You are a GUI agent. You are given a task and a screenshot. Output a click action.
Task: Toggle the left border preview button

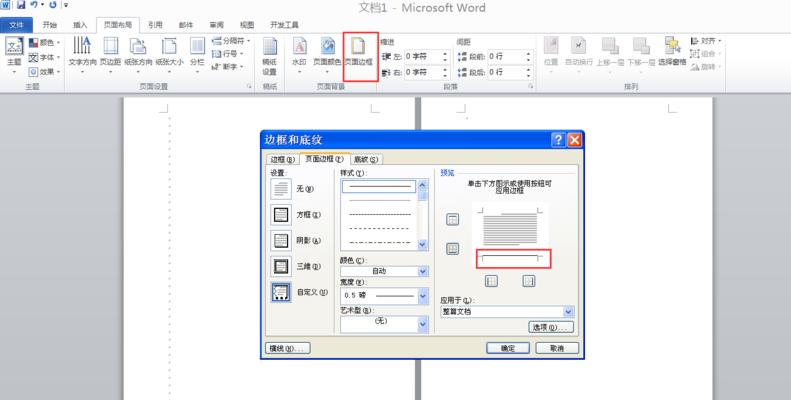[491, 281]
